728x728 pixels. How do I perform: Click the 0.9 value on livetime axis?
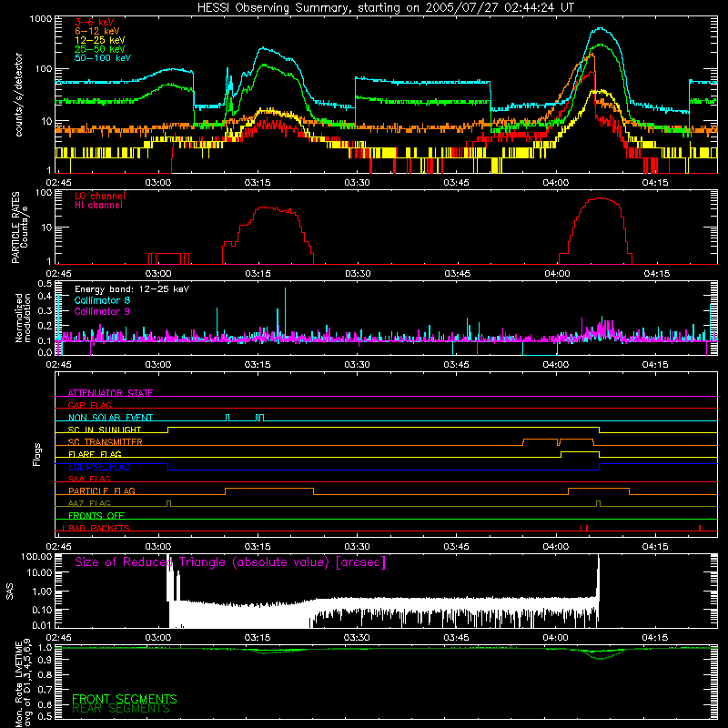click(x=45, y=659)
